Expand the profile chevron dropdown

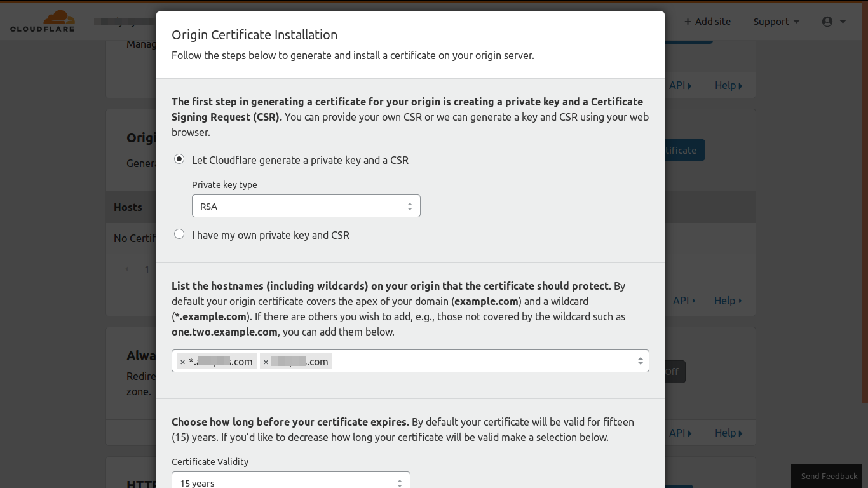(843, 21)
